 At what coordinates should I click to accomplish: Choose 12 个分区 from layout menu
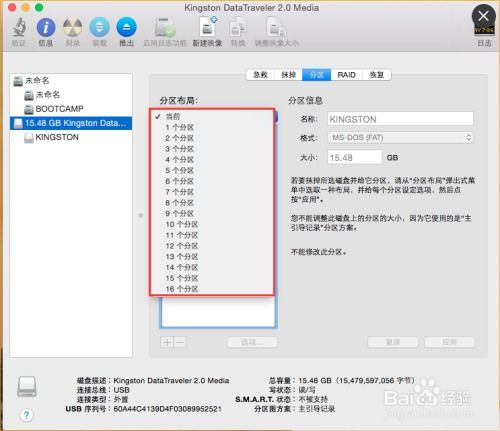click(x=212, y=246)
